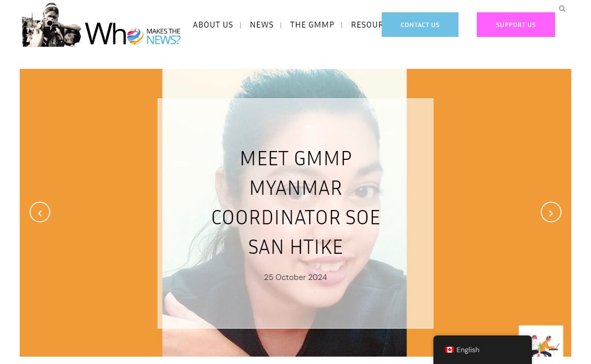
Task: Open the ABOUT US menu
Action: [213, 25]
